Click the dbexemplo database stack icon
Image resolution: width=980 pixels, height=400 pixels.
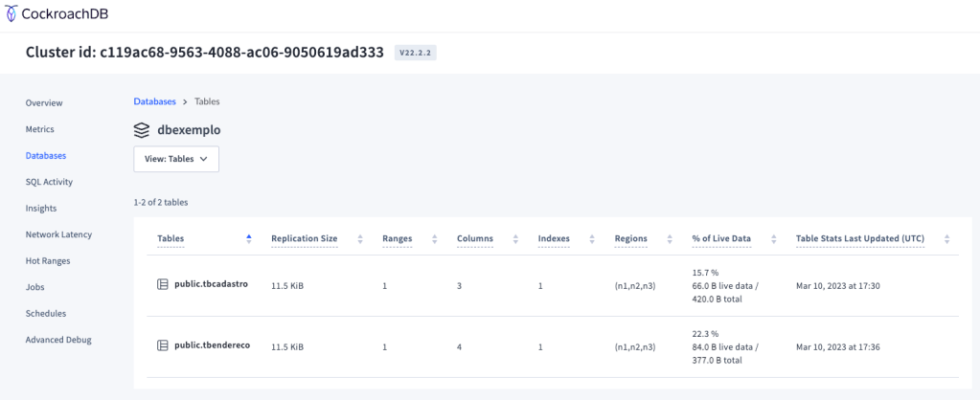[x=142, y=130]
